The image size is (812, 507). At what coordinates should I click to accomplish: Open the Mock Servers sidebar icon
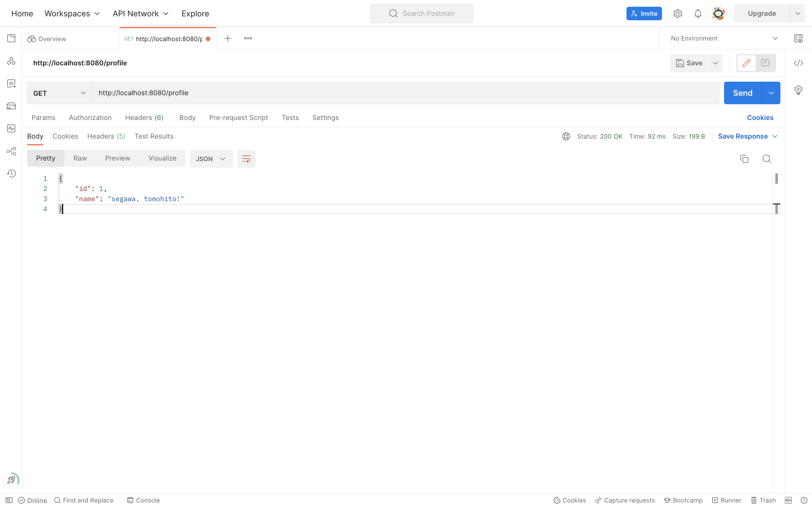click(x=11, y=106)
